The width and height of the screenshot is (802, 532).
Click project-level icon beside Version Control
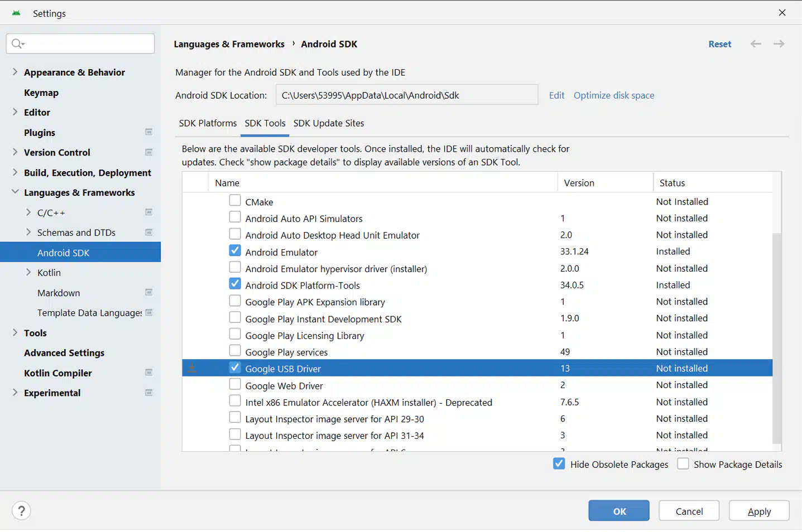[x=149, y=152]
